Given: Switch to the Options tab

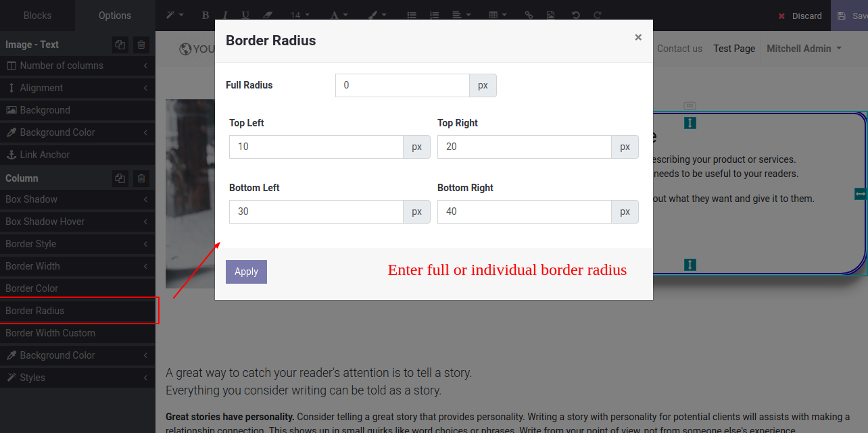Looking at the screenshot, I should coord(115,15).
